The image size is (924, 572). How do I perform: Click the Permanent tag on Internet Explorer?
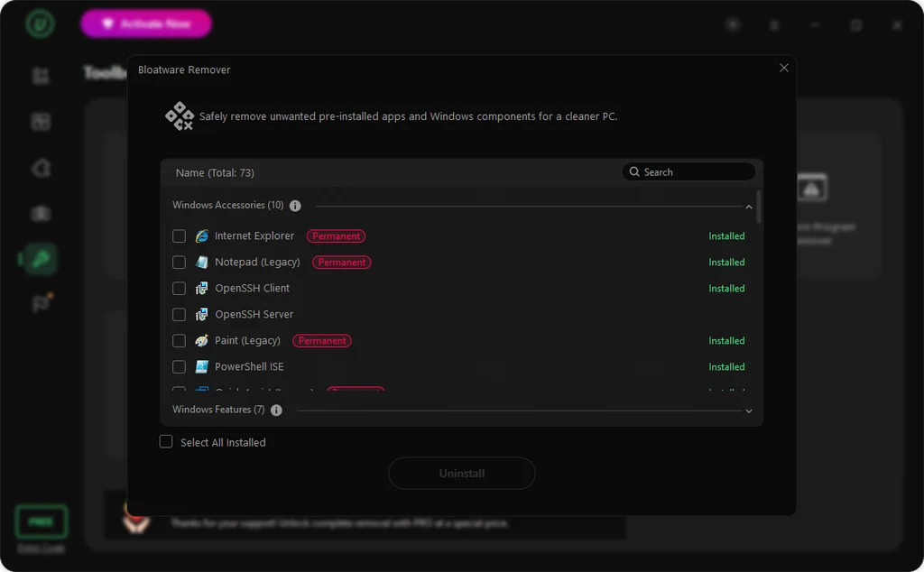pos(336,236)
